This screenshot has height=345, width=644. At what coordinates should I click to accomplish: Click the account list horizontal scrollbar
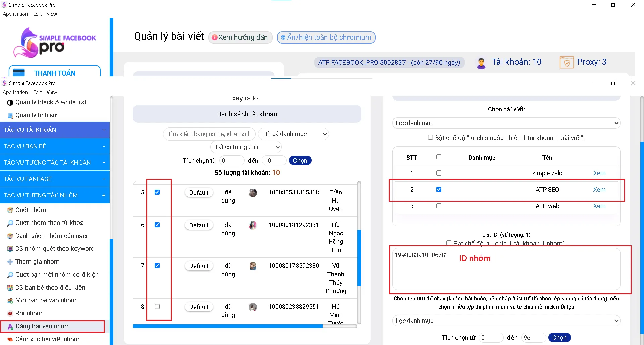pyautogui.click(x=227, y=326)
